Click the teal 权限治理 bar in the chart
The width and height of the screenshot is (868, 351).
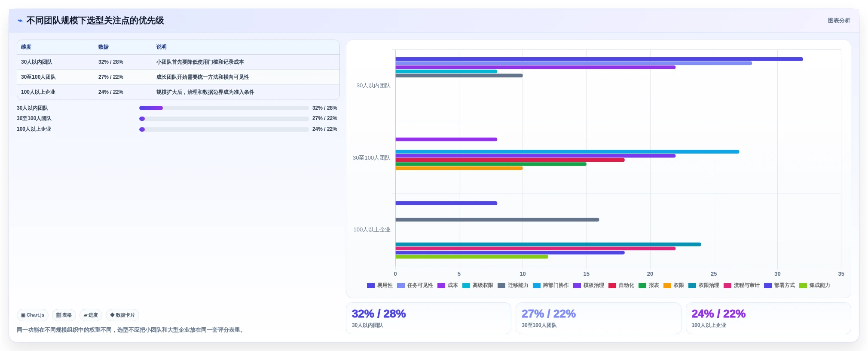click(548, 244)
